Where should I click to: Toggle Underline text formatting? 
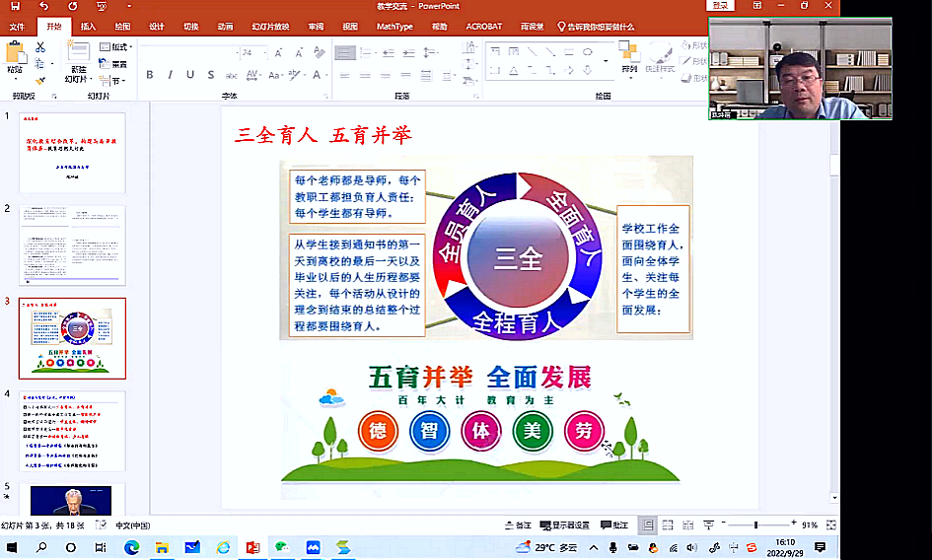188,75
